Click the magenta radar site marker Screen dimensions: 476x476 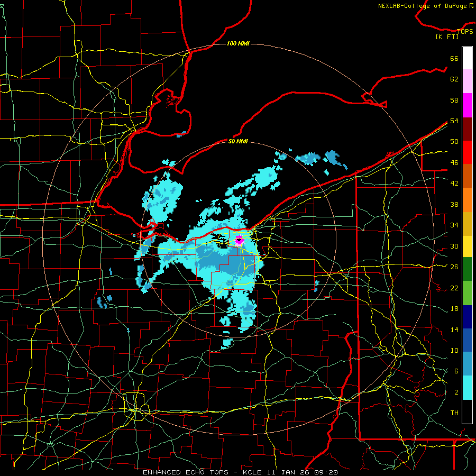point(239,241)
